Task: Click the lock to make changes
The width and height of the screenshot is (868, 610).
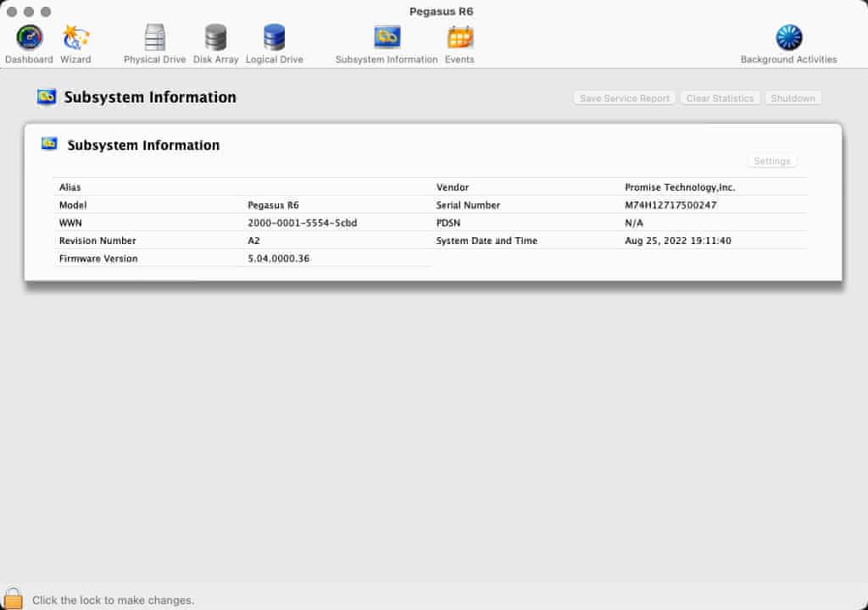Action: (x=13, y=598)
